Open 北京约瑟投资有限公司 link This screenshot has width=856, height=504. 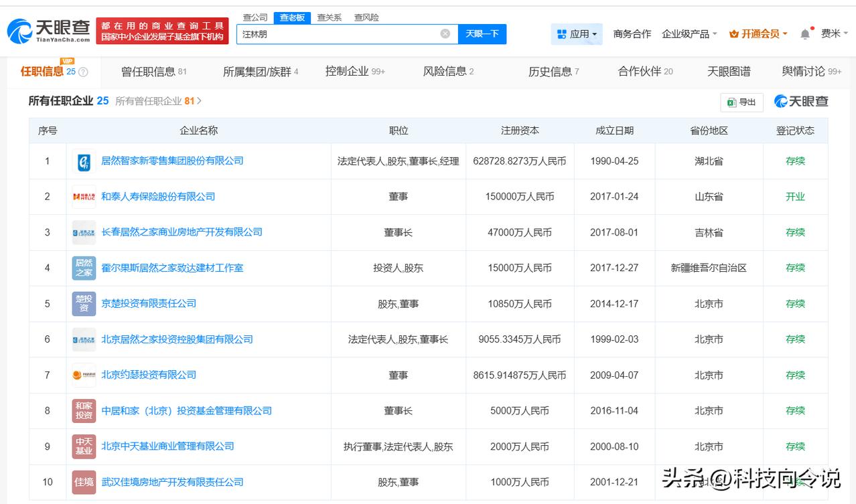pos(149,375)
